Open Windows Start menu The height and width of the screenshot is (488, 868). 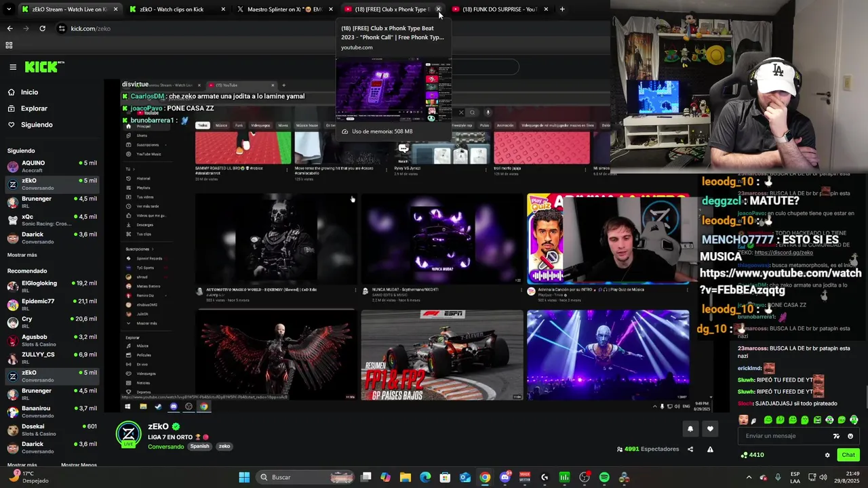tap(244, 477)
